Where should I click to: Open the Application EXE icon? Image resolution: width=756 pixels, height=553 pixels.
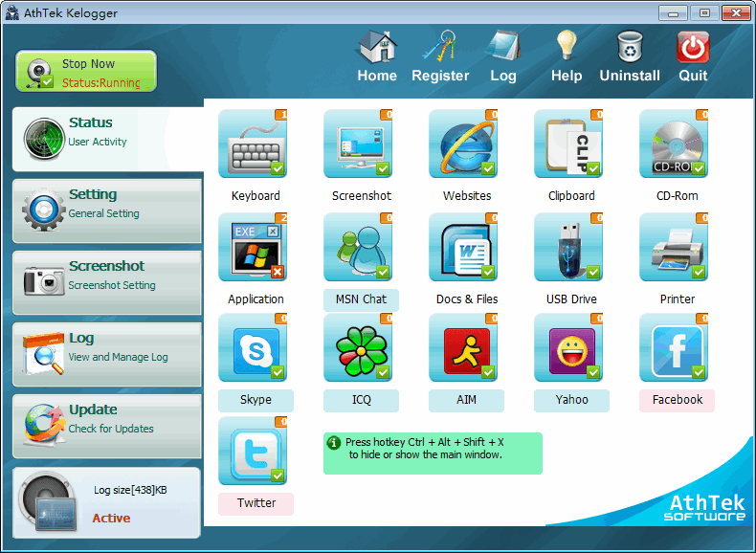(x=253, y=247)
